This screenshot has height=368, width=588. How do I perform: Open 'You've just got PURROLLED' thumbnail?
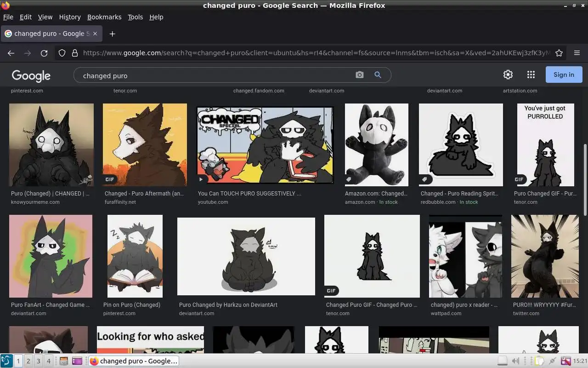click(546, 145)
